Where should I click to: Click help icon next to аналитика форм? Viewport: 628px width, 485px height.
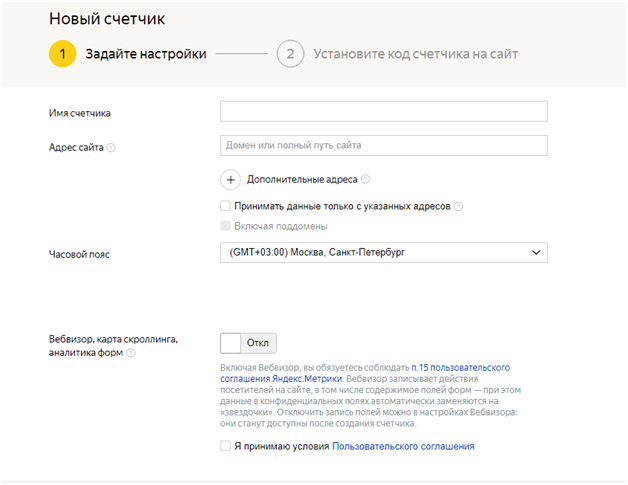(131, 353)
